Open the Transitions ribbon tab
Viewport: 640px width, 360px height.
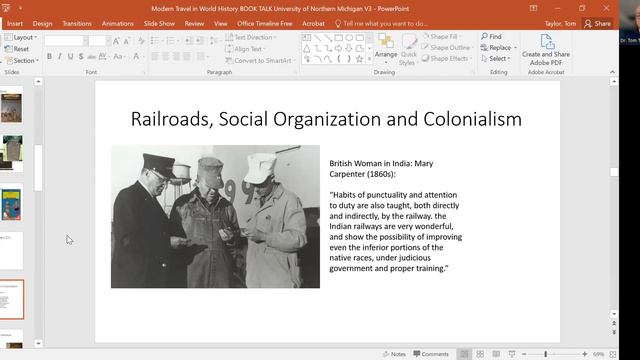pyautogui.click(x=77, y=24)
